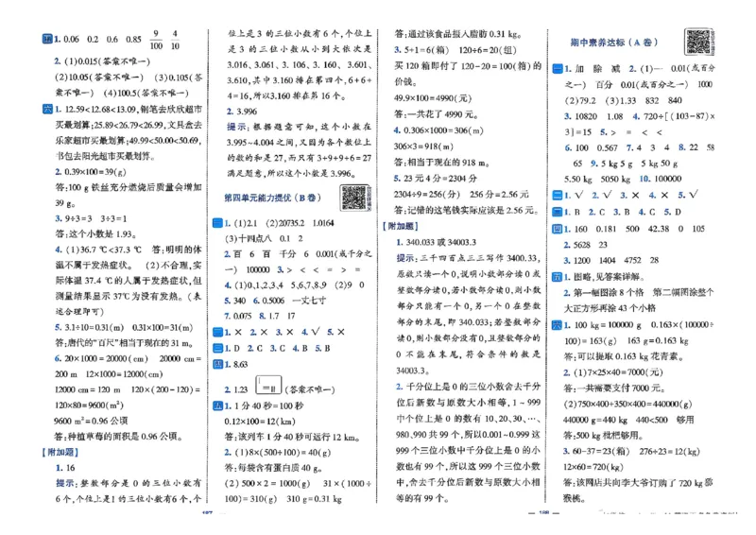The height and width of the screenshot is (535, 756).
Task: Click blue 四 marker before '1. 8.63'
Action: 217,364
